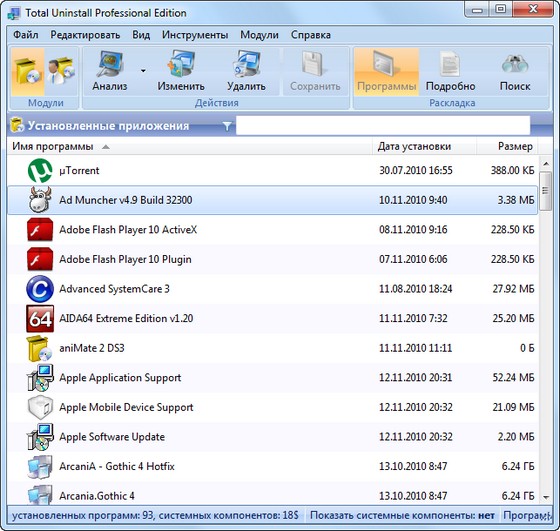Click the Arcania.Gothic 4 icon
Image resolution: width=560 pixels, height=531 pixels.
coord(40,494)
